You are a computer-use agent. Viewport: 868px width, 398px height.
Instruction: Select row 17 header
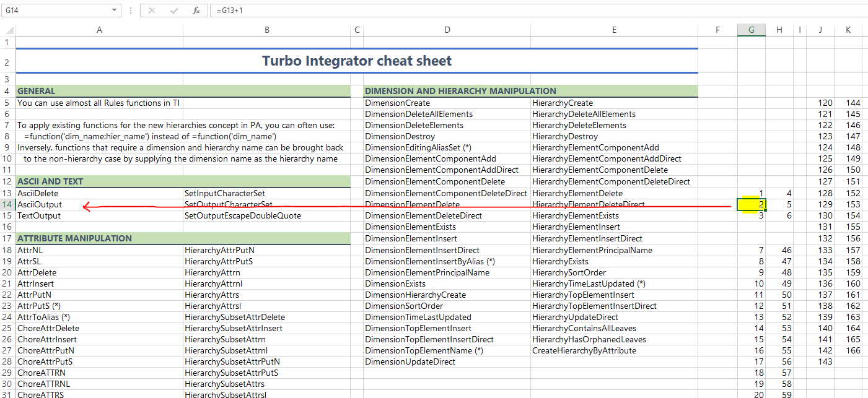[x=8, y=238]
